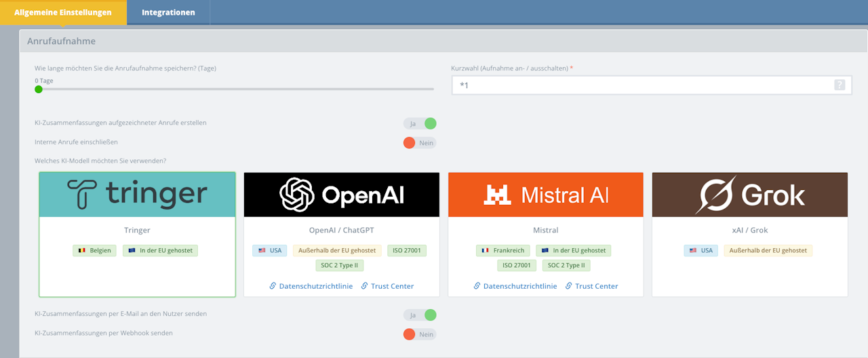Click the Kurzwahl input field containing *1
This screenshot has height=358, width=868.
(650, 85)
